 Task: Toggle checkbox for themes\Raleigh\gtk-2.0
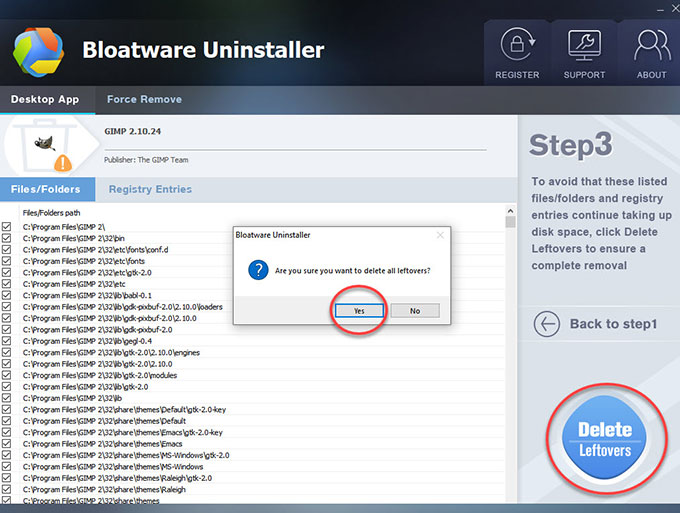tap(7, 478)
